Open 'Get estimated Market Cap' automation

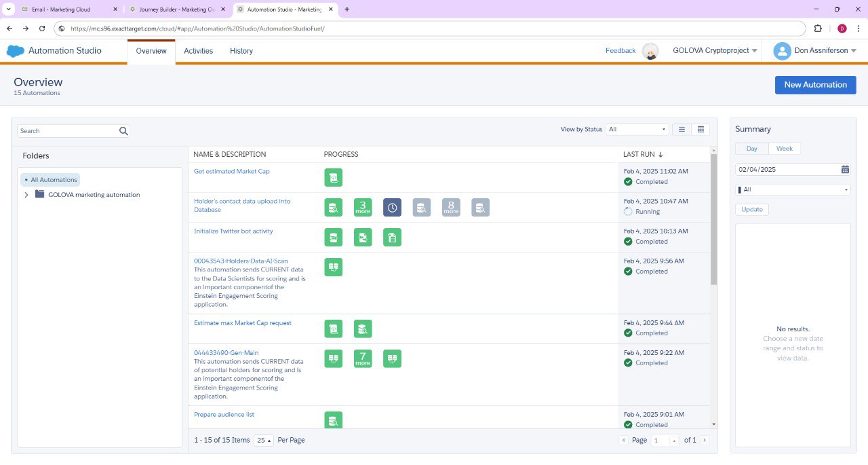231,172
